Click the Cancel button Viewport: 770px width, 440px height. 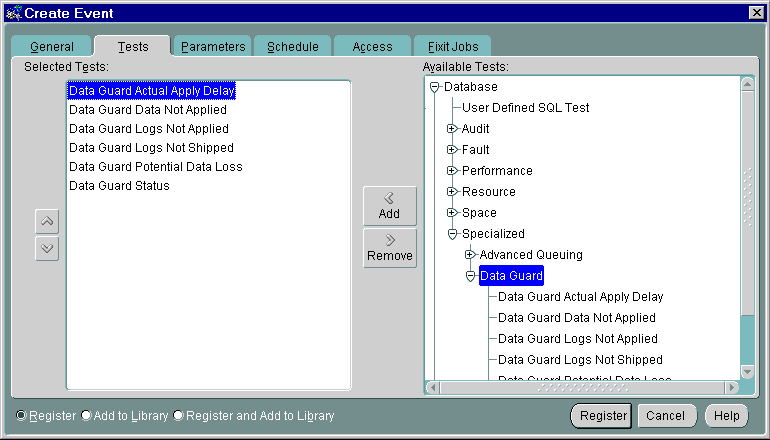tap(667, 416)
